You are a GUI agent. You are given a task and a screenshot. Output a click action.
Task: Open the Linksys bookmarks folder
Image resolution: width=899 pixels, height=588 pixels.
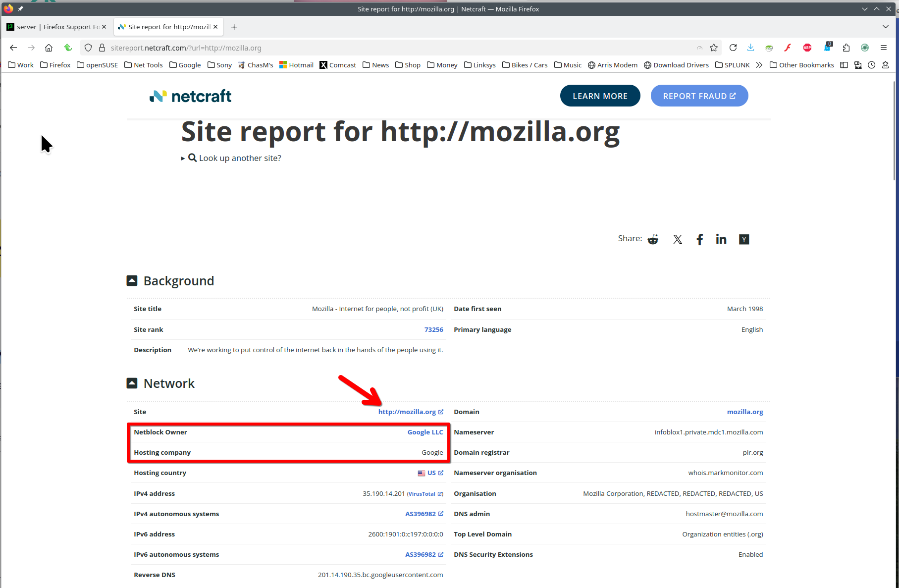479,65
